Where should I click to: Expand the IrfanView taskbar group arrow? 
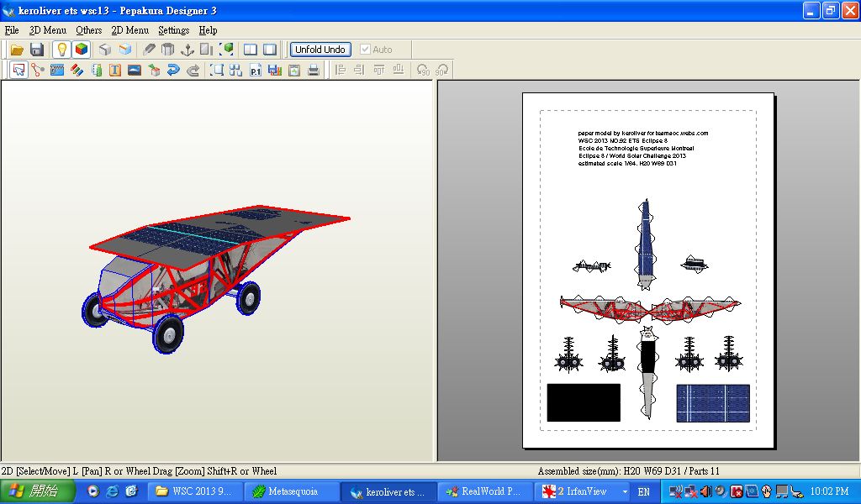point(625,491)
